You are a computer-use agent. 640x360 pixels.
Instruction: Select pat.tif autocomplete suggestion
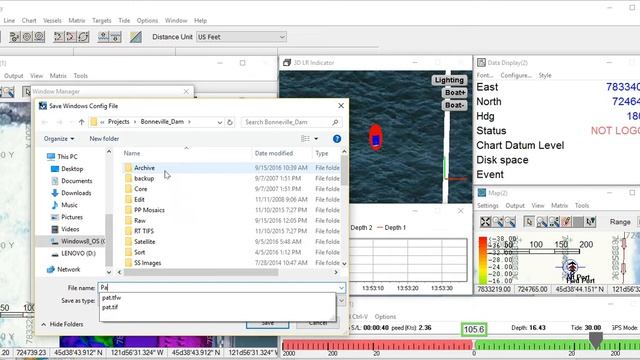110,307
